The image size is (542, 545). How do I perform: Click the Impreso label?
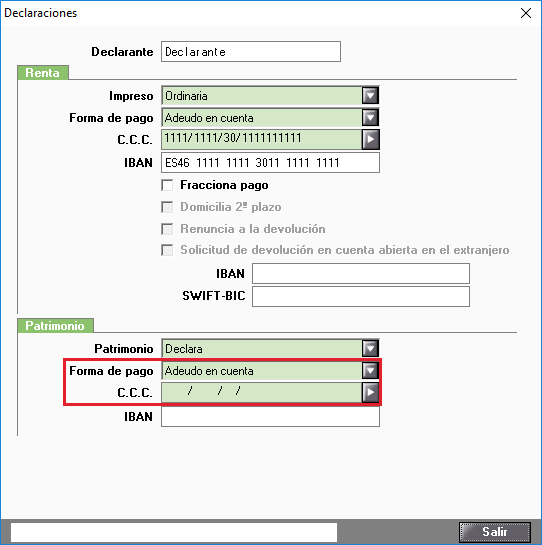pyautogui.click(x=131, y=96)
